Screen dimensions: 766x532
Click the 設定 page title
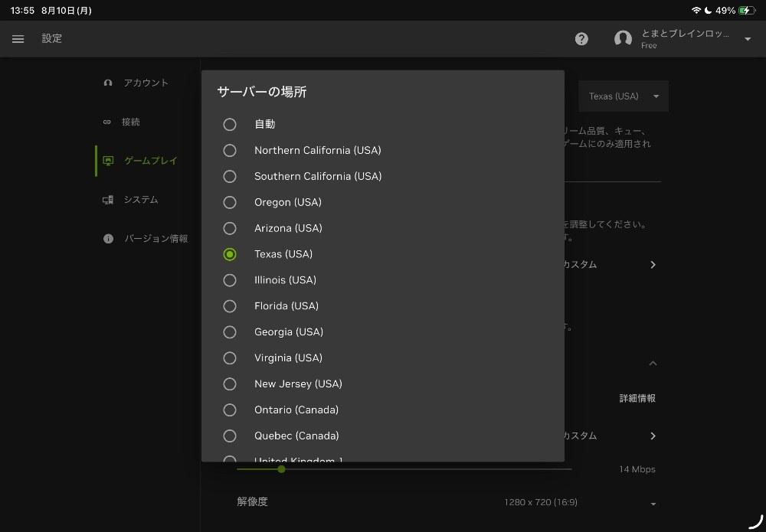tap(52, 38)
